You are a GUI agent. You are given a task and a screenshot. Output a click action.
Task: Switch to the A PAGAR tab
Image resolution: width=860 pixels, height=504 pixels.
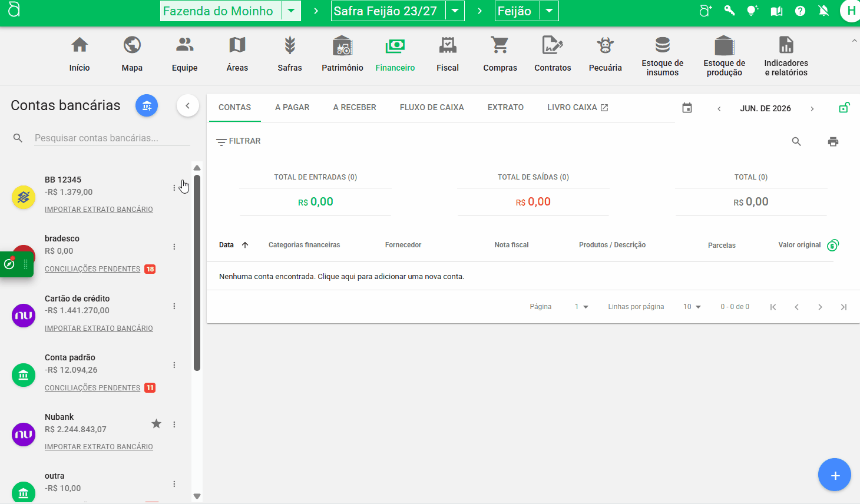[x=292, y=107]
